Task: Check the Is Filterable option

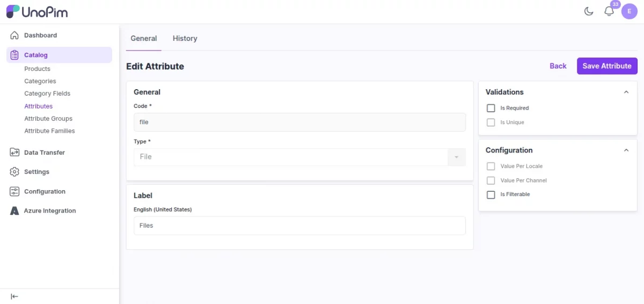Action: tap(491, 194)
